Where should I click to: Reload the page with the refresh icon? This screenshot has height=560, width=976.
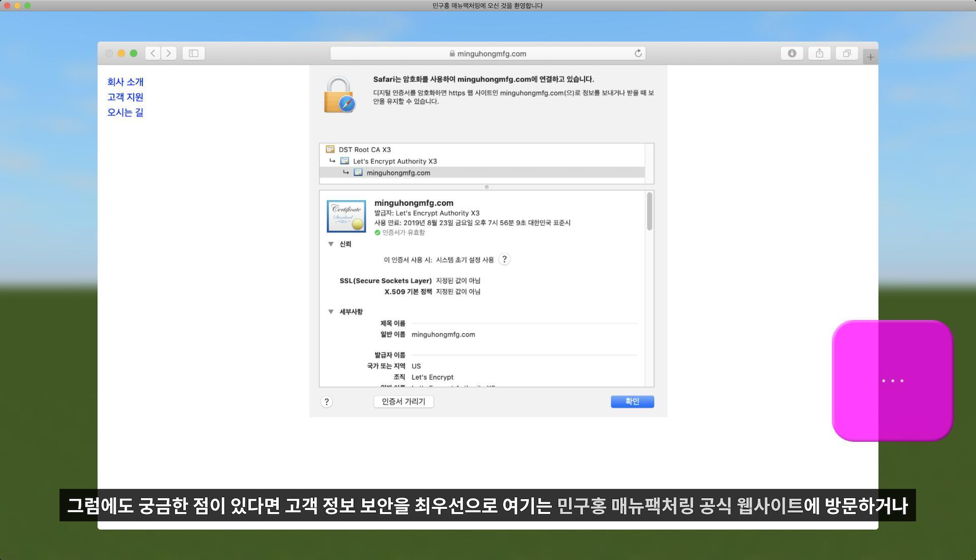(638, 53)
